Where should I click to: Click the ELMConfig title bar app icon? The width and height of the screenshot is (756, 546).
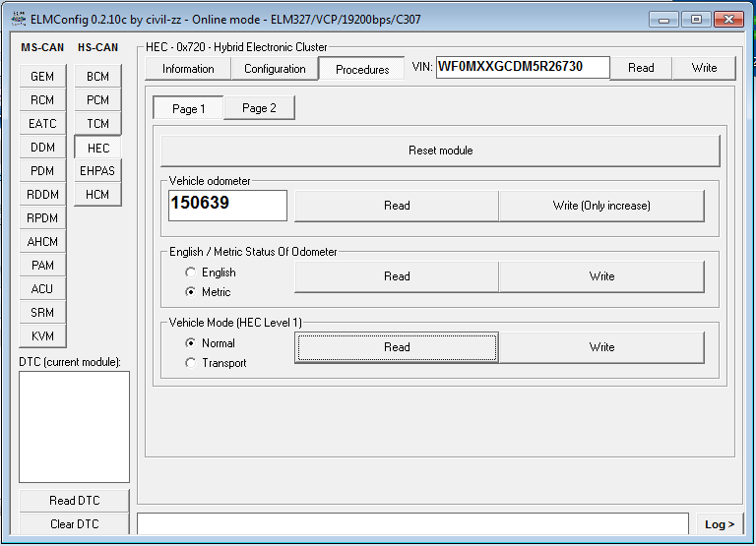(x=19, y=19)
